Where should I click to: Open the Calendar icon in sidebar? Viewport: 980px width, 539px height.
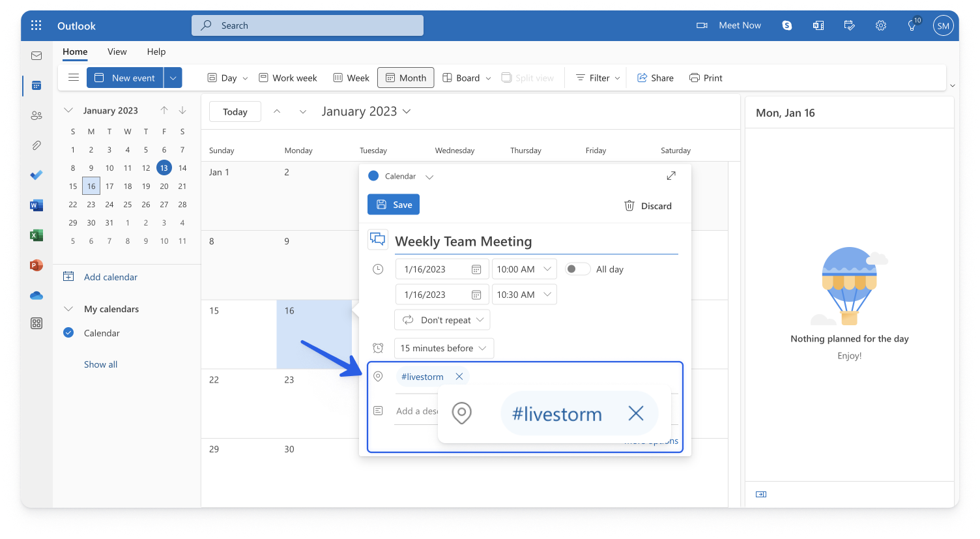(36, 85)
